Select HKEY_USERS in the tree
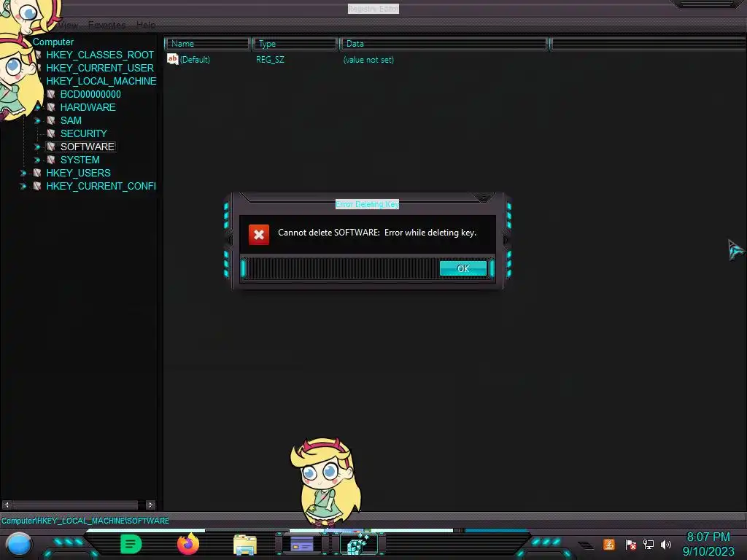Viewport: 747px width, 560px height. click(x=78, y=173)
